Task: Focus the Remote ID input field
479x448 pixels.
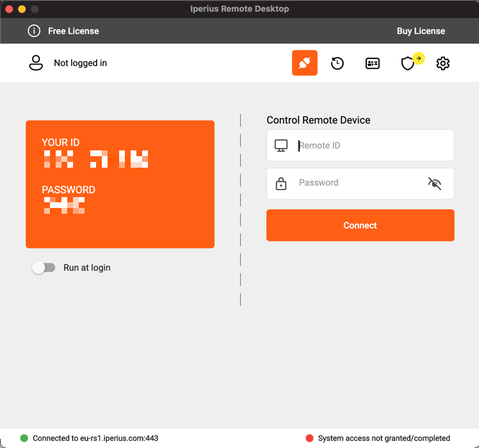Action: pyautogui.click(x=360, y=145)
